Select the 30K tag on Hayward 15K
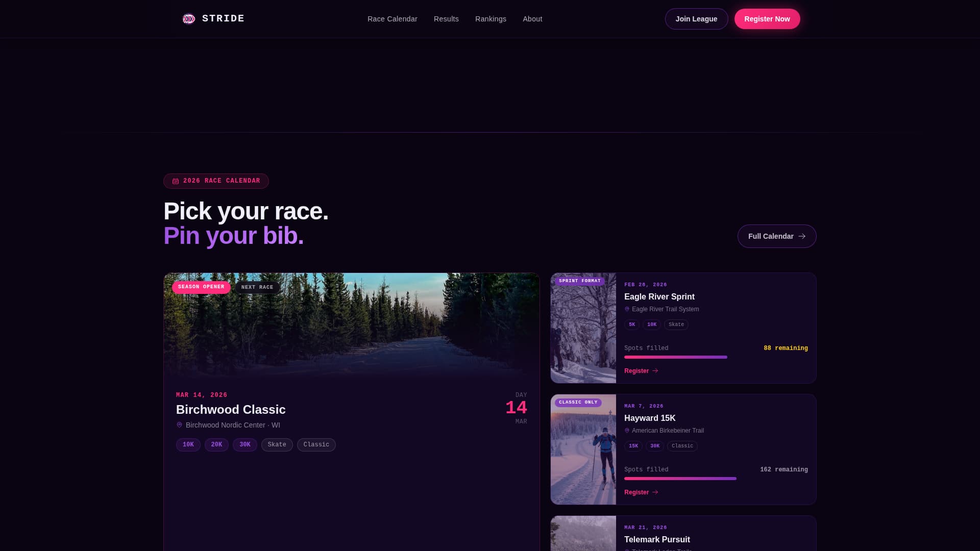The height and width of the screenshot is (551, 980). tap(655, 446)
